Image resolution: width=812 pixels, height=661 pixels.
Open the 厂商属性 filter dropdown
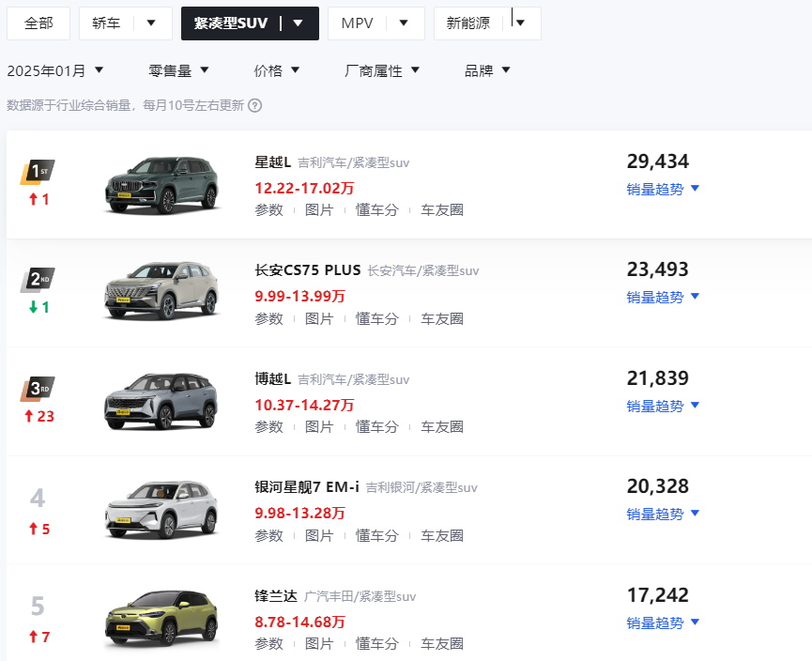(x=382, y=70)
